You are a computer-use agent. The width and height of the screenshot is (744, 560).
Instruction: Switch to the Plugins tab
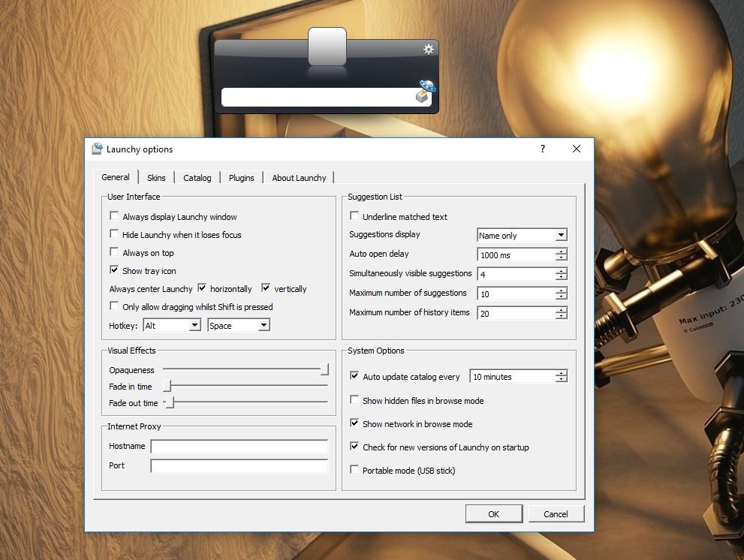(241, 178)
